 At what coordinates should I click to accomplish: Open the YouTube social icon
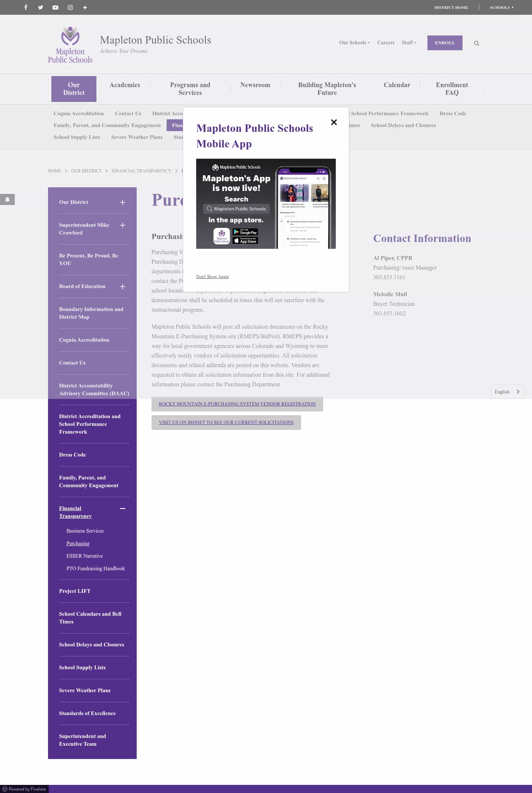pyautogui.click(x=55, y=7)
